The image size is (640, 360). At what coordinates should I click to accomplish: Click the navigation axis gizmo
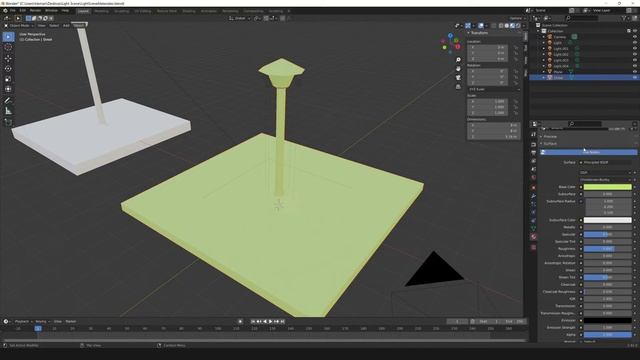(x=451, y=43)
